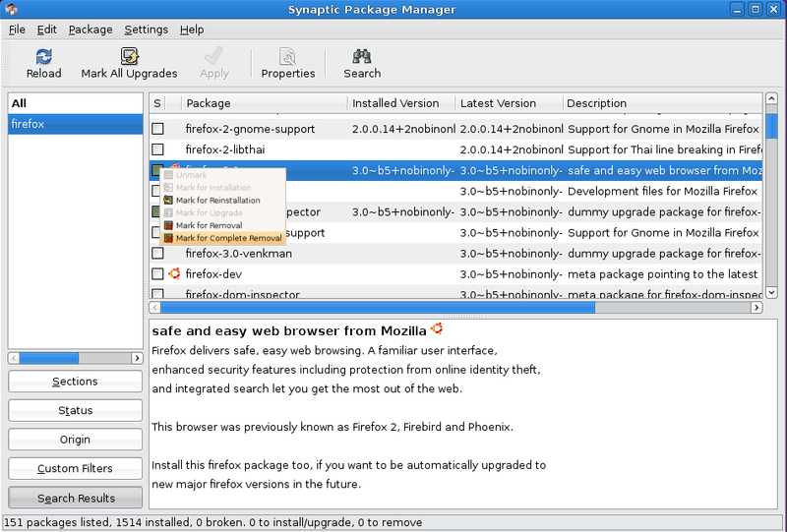Sort by the S status column header

click(157, 103)
